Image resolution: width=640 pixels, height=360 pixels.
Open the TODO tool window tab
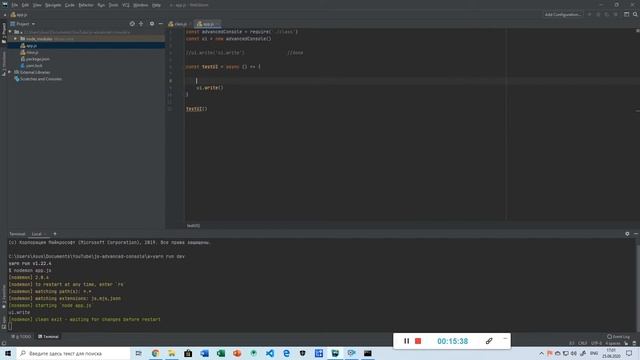pyautogui.click(x=21, y=337)
